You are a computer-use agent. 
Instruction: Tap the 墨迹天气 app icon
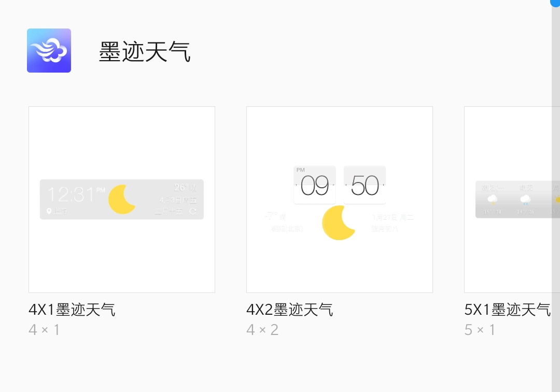(49, 50)
